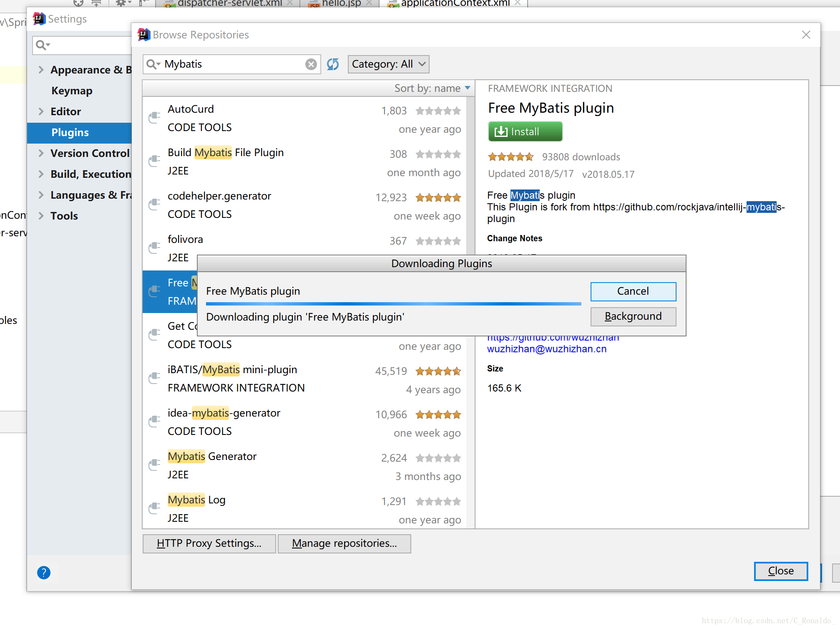The height and width of the screenshot is (629, 840).
Task: Switch to hello.jsp editor tab
Action: (x=339, y=3)
